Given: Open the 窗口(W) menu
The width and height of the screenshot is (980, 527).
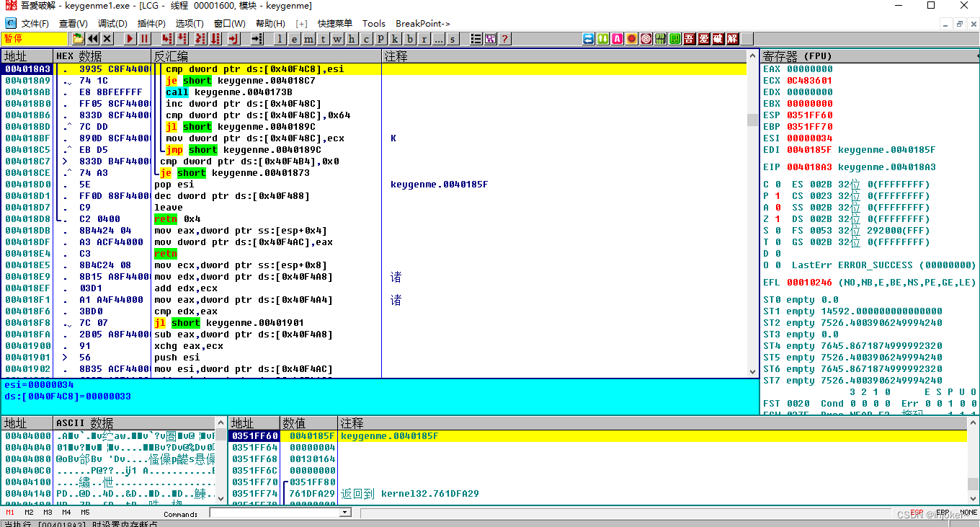Looking at the screenshot, I should pos(230,24).
